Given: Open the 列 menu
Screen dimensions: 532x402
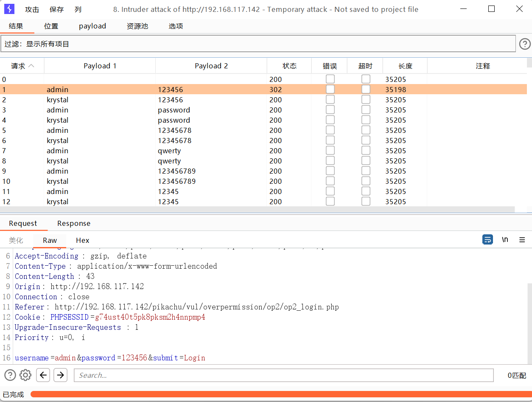Looking at the screenshot, I should (x=78, y=9).
